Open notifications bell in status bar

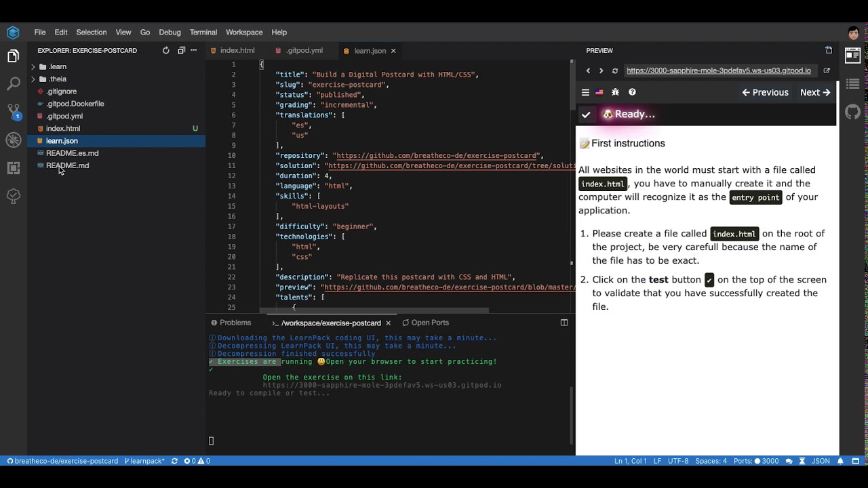coord(840,461)
